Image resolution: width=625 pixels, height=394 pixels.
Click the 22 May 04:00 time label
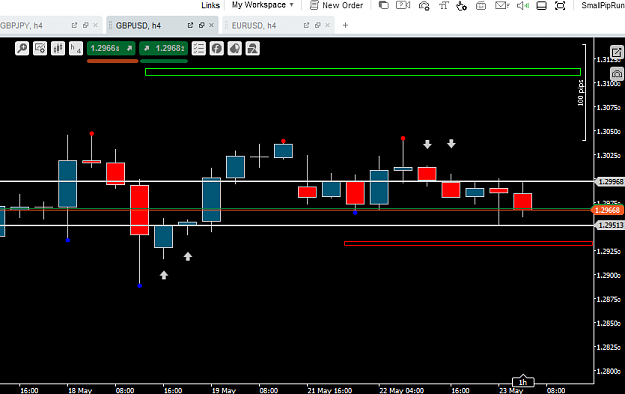coord(401,390)
